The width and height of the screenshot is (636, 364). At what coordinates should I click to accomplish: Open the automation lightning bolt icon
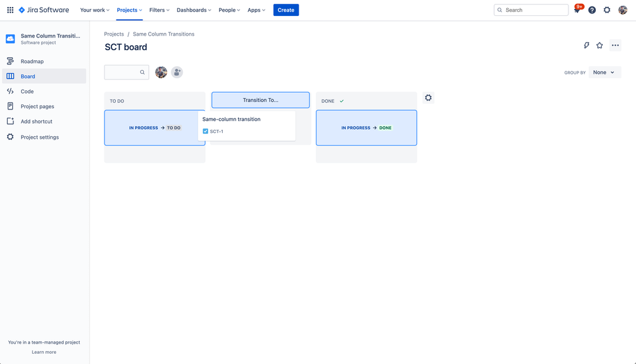586,45
